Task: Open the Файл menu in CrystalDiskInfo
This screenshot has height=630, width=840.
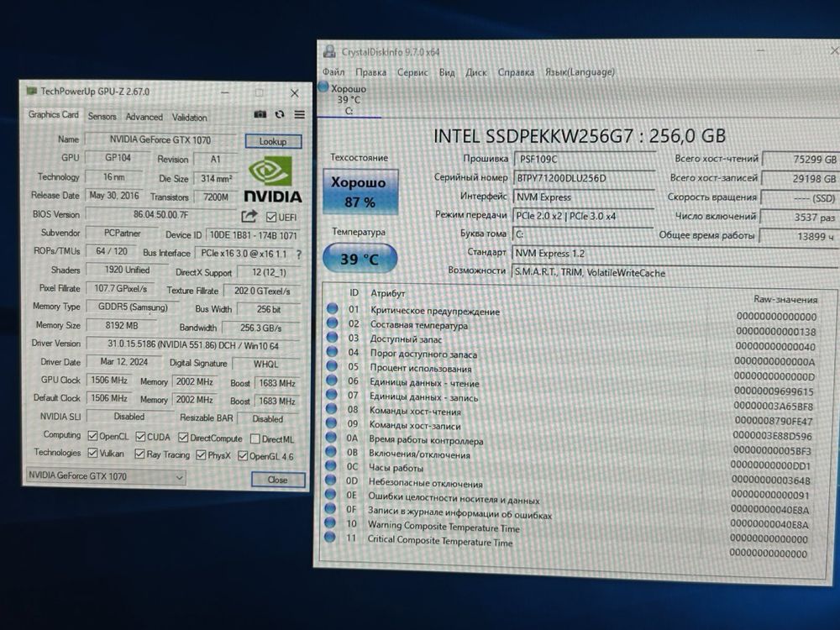Action: coord(333,71)
